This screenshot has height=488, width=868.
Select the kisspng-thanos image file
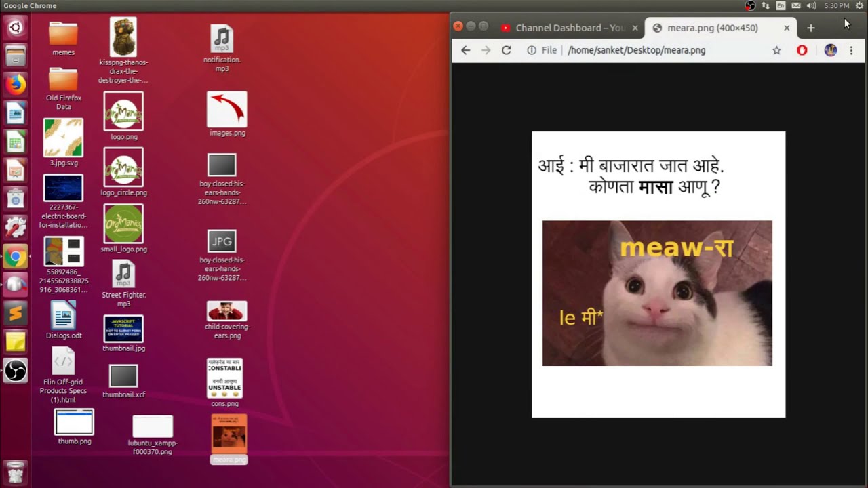click(x=123, y=51)
